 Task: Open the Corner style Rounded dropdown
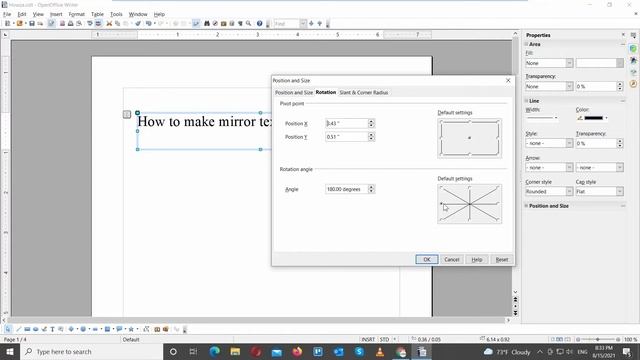(x=549, y=191)
